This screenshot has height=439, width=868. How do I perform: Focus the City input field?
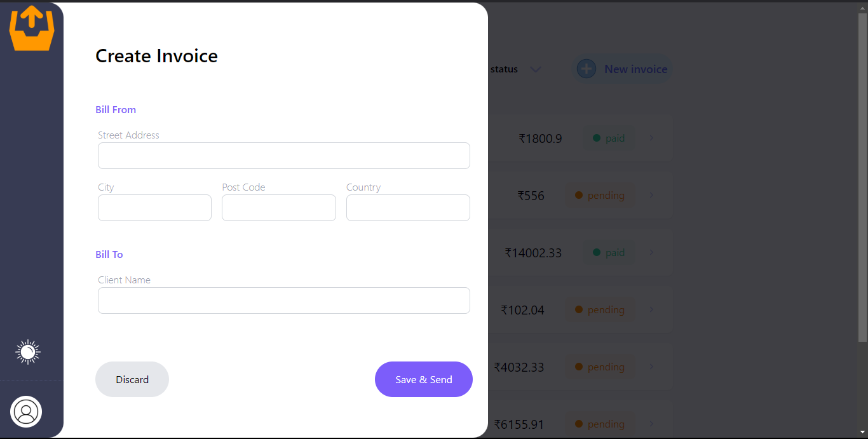coord(154,208)
